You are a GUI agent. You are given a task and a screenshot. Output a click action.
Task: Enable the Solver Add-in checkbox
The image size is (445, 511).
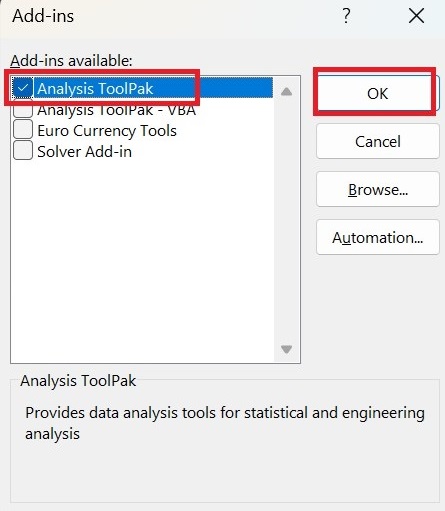pyautogui.click(x=23, y=151)
